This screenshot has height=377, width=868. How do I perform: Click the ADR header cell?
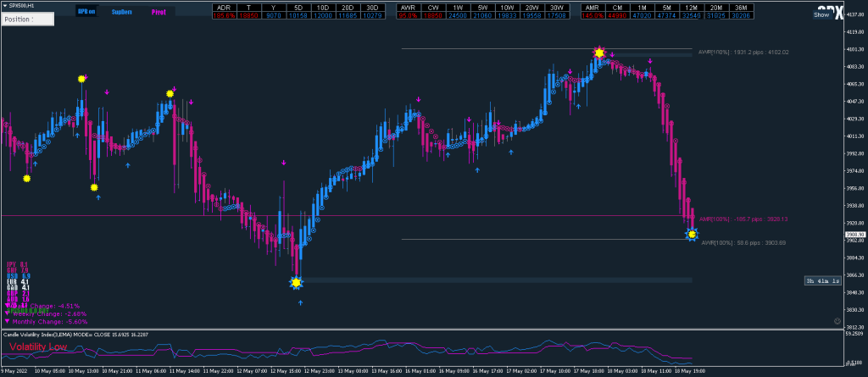[x=224, y=8]
